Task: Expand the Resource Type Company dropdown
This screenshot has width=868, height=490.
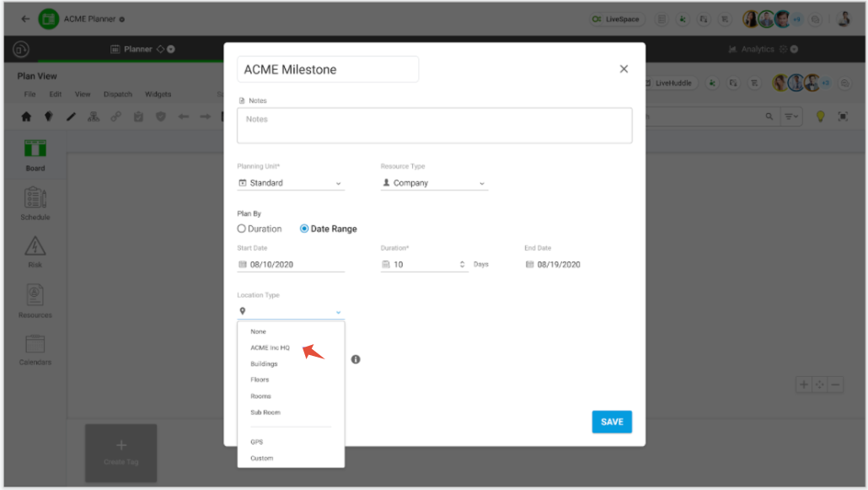Action: [435, 183]
